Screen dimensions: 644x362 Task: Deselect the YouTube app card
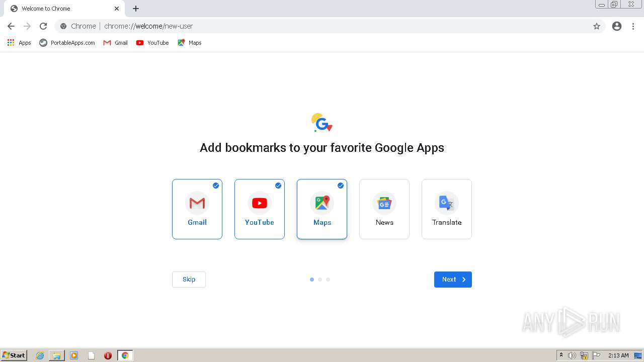(260, 209)
